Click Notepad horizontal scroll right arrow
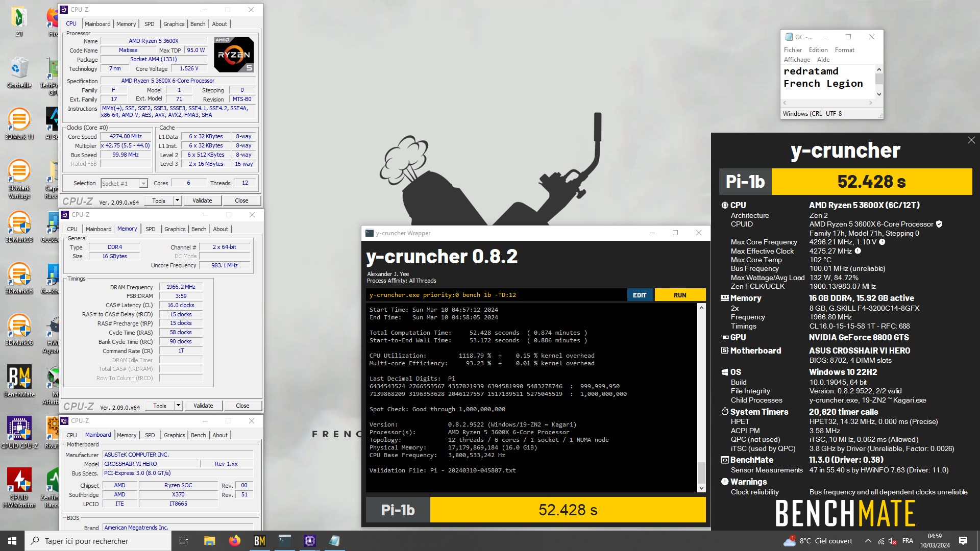 point(871,103)
